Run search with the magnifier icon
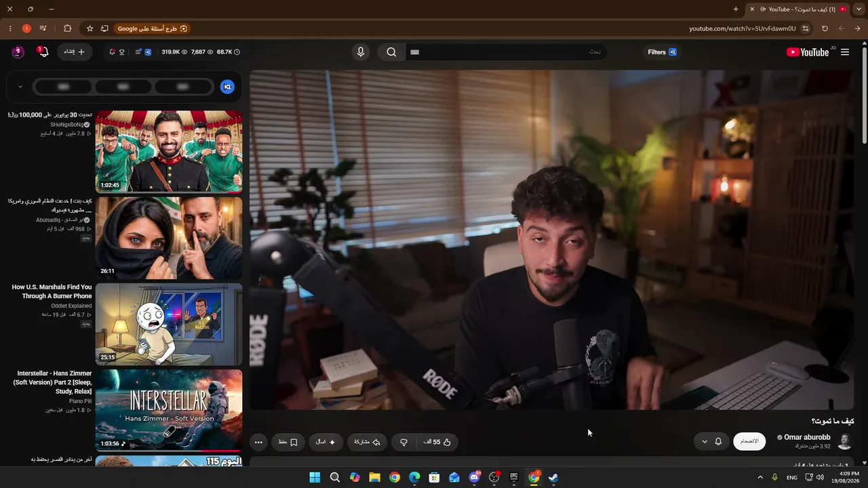Screen dimensions: 868x488 (x=391, y=52)
